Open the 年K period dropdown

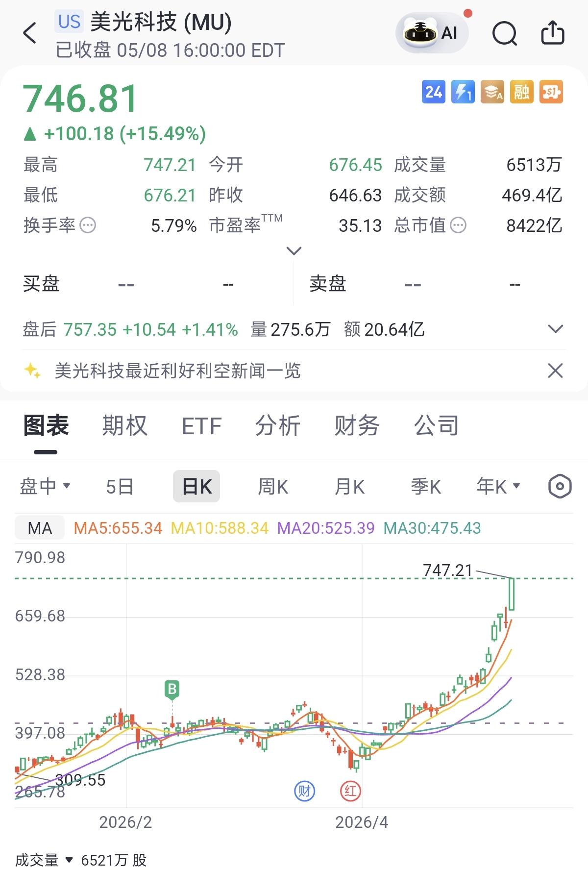tap(498, 487)
